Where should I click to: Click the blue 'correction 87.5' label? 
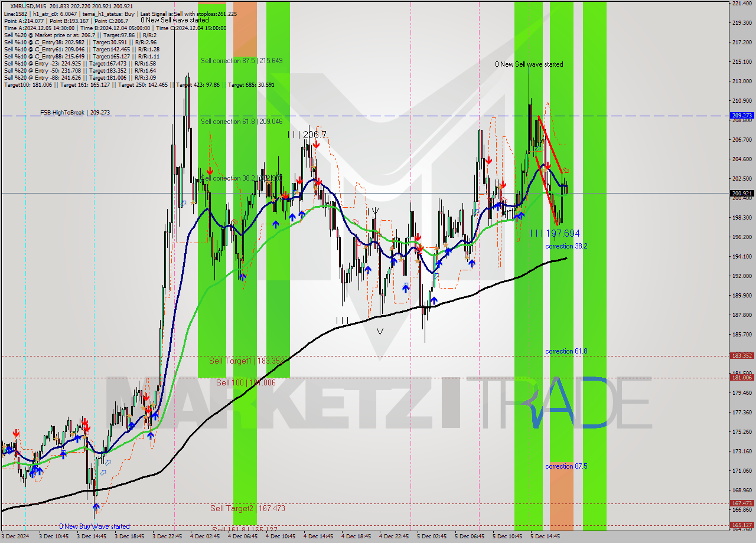[566, 466]
